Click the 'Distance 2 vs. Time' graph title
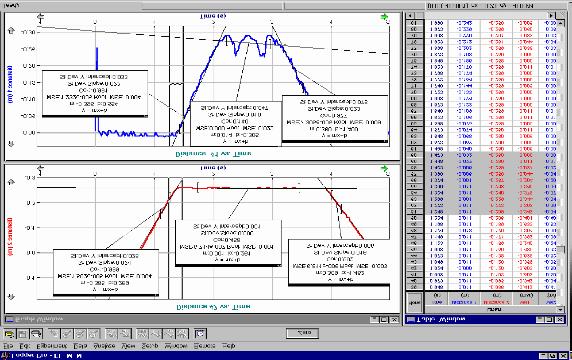This screenshot has height=360, width=572. coord(213,306)
